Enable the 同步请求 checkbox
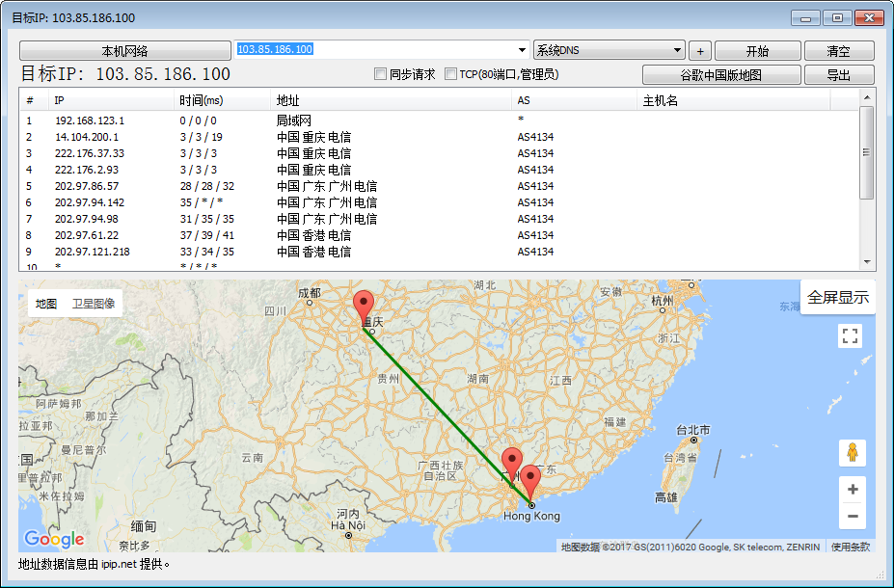The height and width of the screenshot is (588, 894). pyautogui.click(x=380, y=74)
